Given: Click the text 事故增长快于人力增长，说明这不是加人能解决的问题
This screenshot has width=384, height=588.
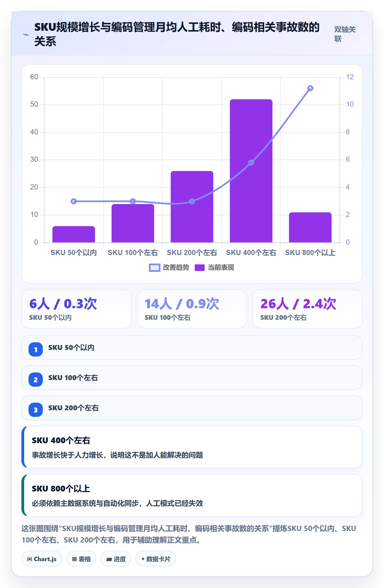Looking at the screenshot, I should [117, 455].
